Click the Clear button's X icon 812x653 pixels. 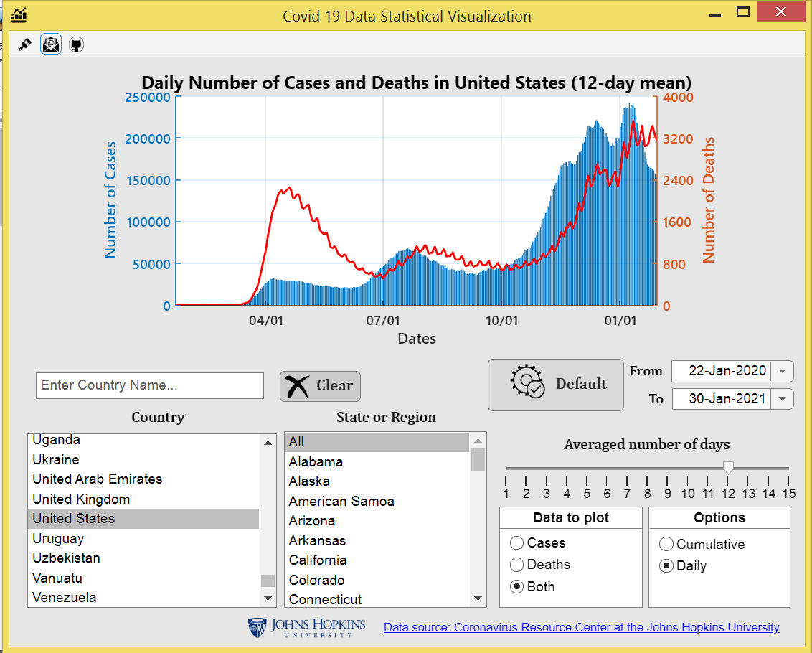296,385
